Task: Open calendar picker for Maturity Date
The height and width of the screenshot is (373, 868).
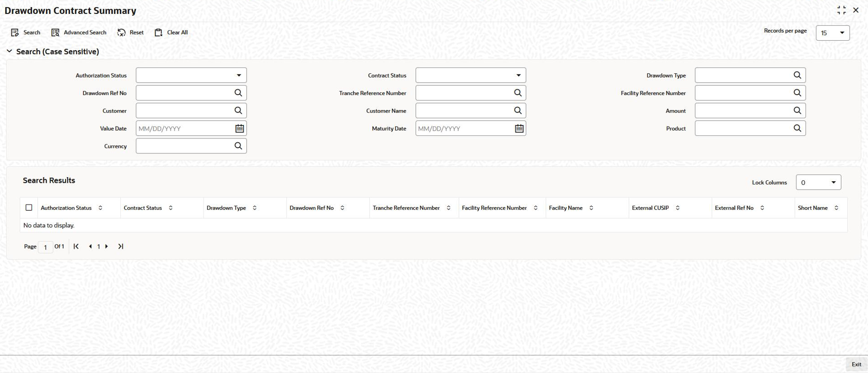Action: click(519, 129)
